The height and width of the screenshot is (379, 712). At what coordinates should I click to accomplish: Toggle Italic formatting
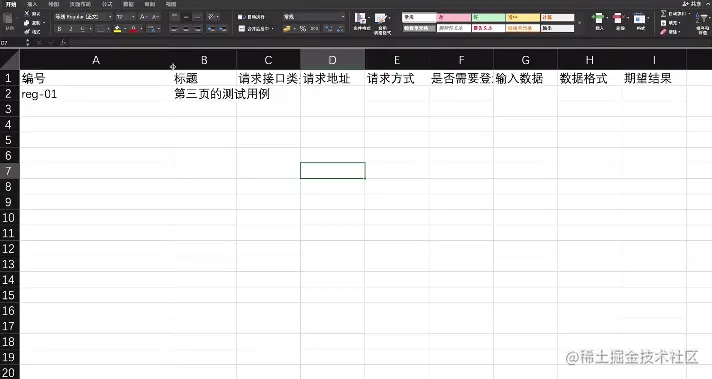coord(71,29)
